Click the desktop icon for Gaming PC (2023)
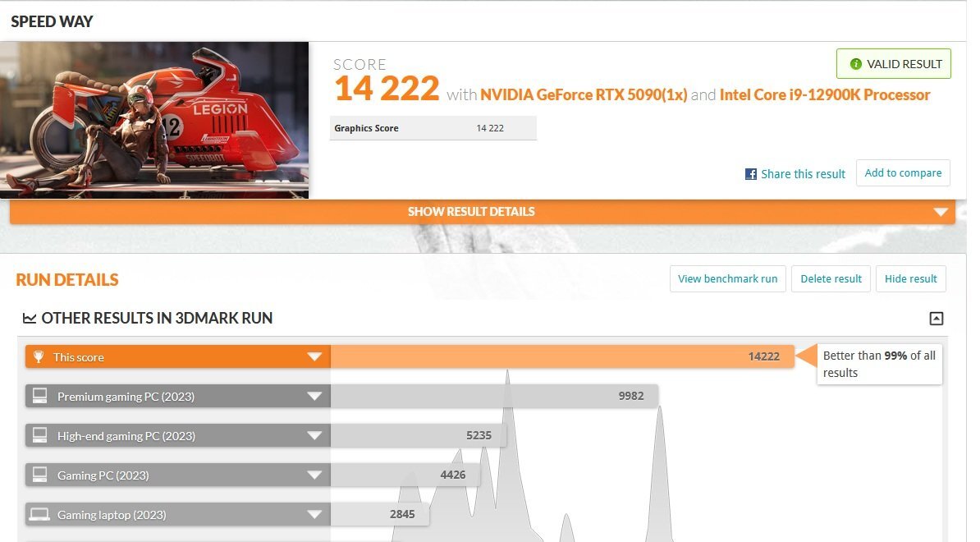Viewport: 980px width, 542px height. point(40,475)
